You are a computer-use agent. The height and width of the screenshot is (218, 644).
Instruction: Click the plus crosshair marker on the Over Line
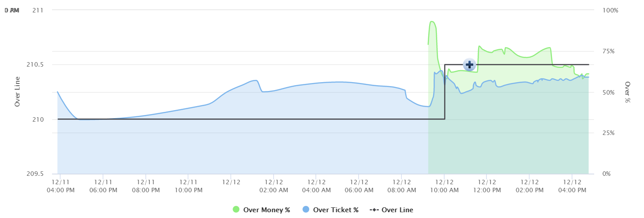(x=469, y=64)
